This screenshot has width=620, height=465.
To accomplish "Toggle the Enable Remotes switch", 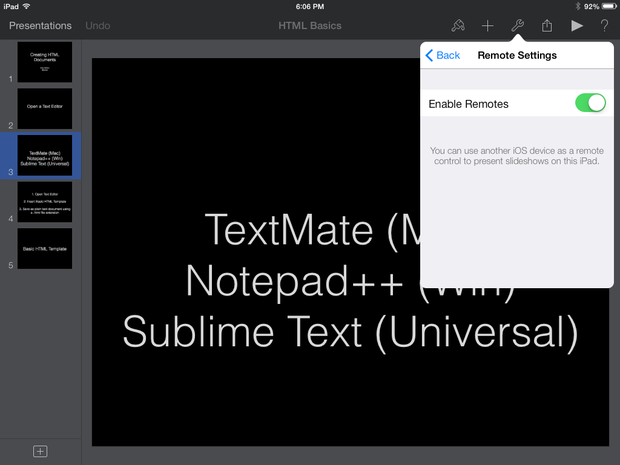I will coord(590,103).
